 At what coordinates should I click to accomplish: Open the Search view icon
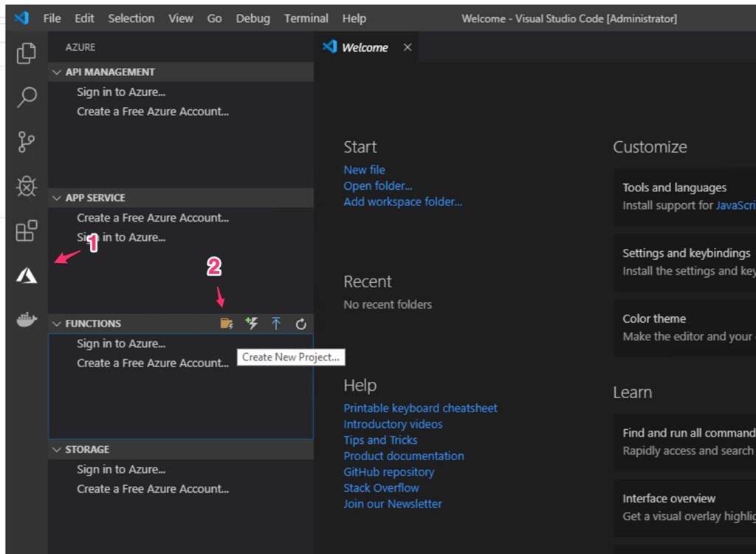pos(27,97)
